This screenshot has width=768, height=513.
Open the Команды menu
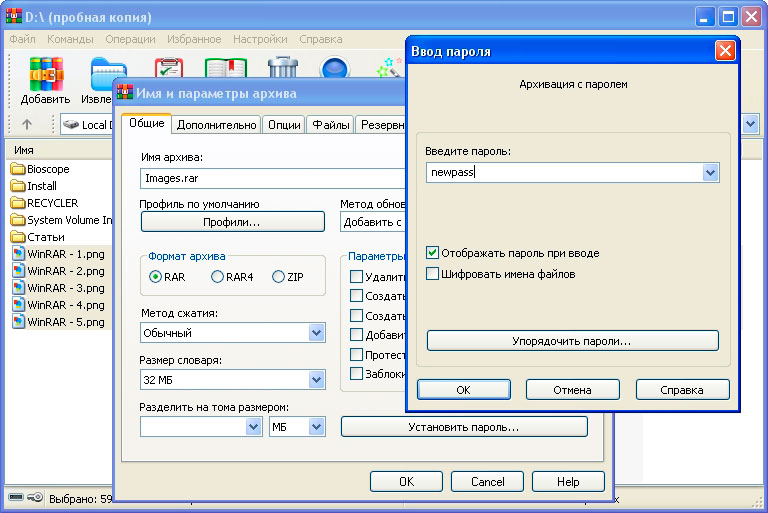point(70,39)
